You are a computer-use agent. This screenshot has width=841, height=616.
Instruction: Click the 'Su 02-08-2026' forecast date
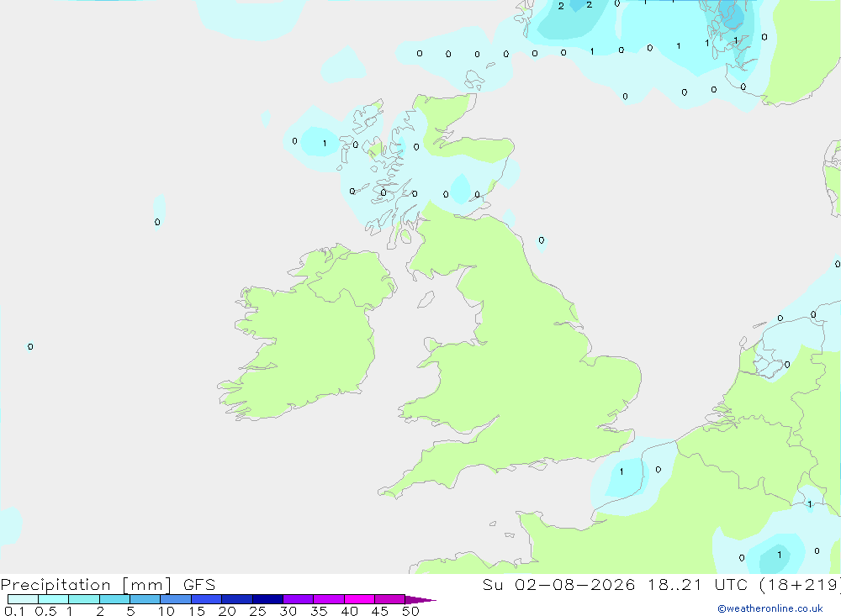(x=559, y=585)
